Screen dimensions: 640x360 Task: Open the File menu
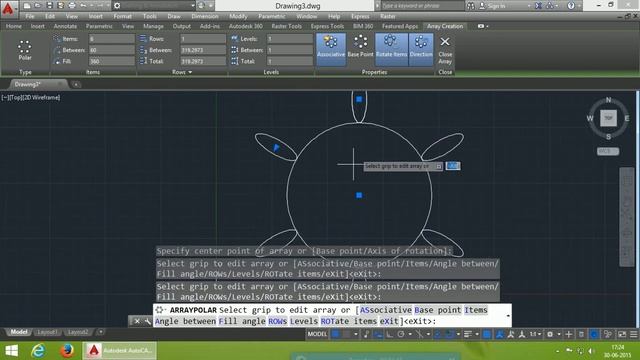tap(30, 16)
